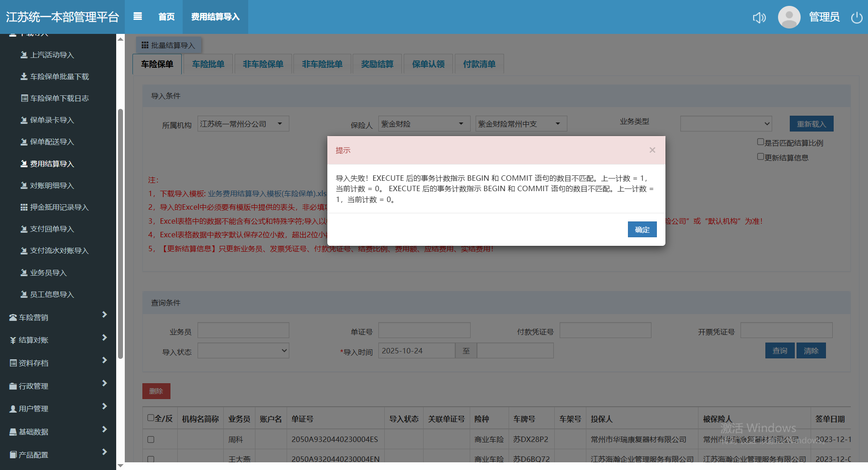Open the 业务类型 dropdown

coord(726,124)
